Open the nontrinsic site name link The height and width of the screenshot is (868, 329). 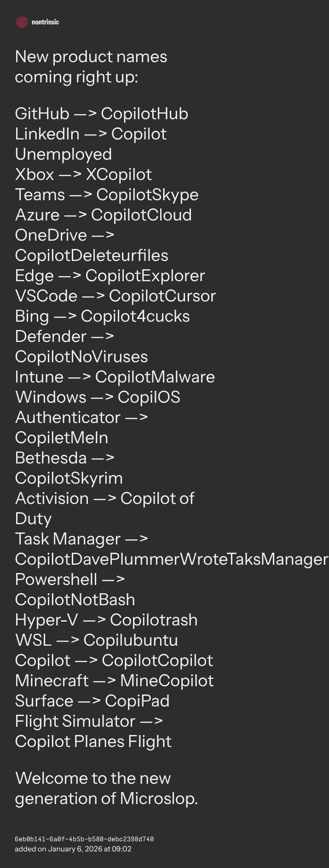click(45, 22)
